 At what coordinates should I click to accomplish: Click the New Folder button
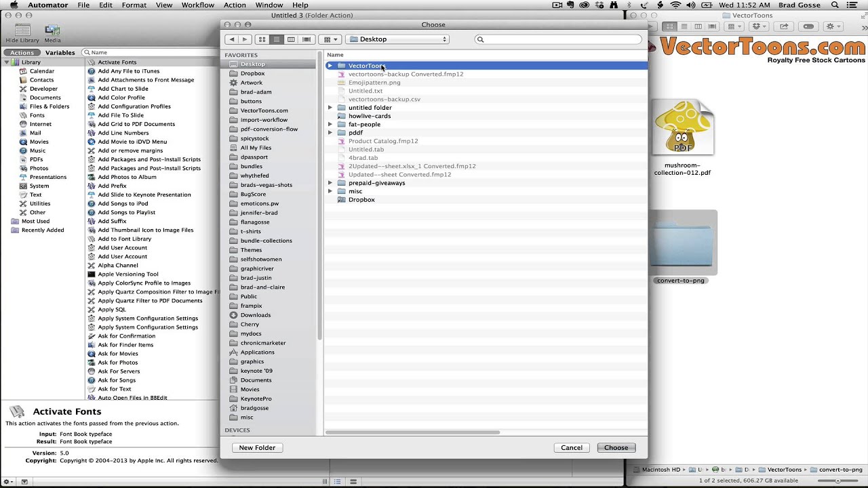257,448
